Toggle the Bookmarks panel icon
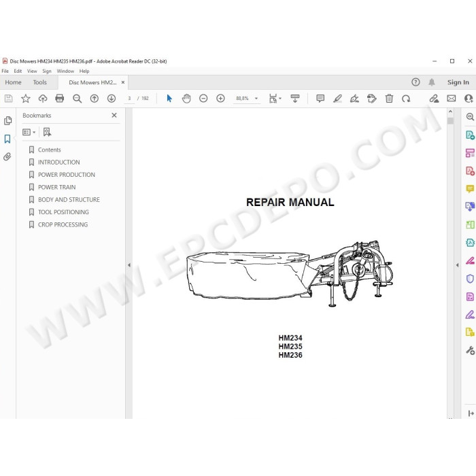Viewport: 476px width, 476px height. [x=7, y=139]
